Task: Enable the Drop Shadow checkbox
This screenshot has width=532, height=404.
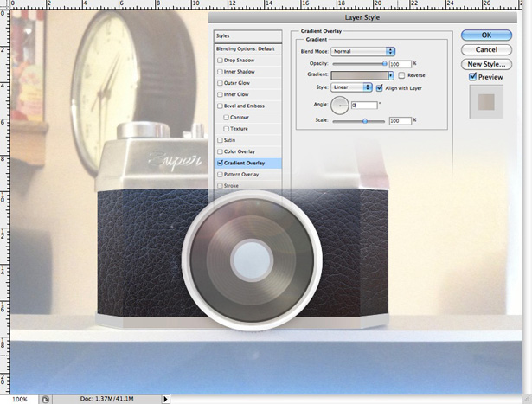Action: click(220, 61)
